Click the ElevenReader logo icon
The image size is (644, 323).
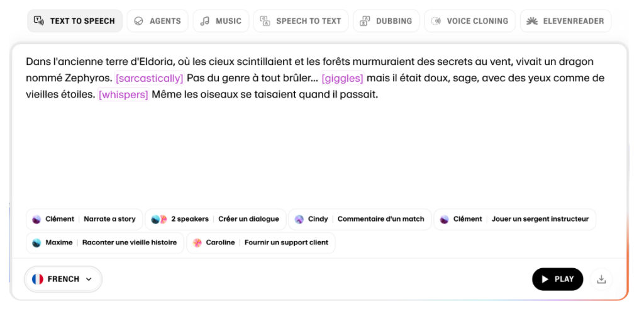(532, 21)
